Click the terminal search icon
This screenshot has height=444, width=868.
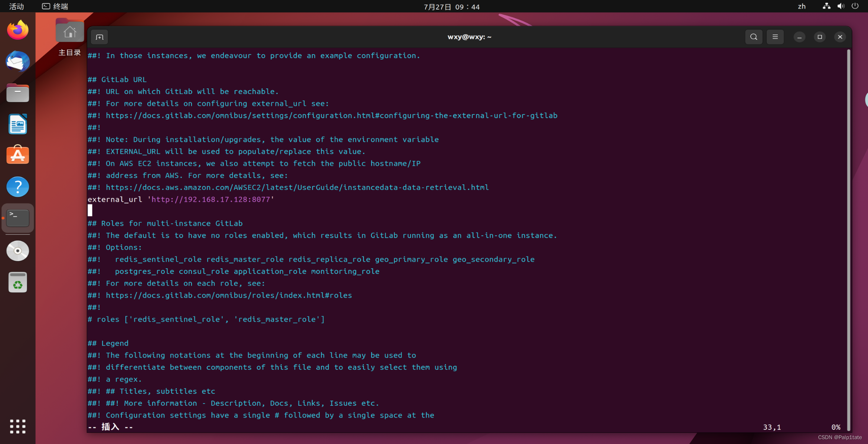click(x=753, y=37)
